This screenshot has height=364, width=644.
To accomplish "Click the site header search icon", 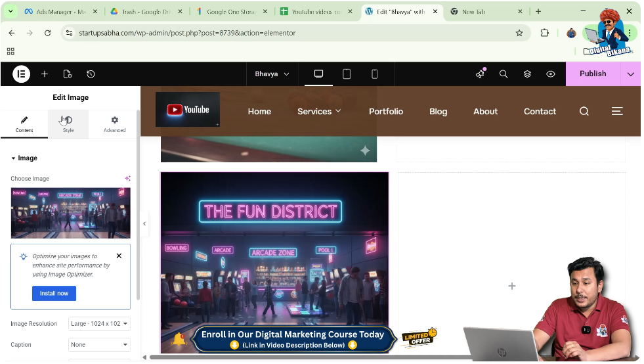I will pyautogui.click(x=584, y=112).
